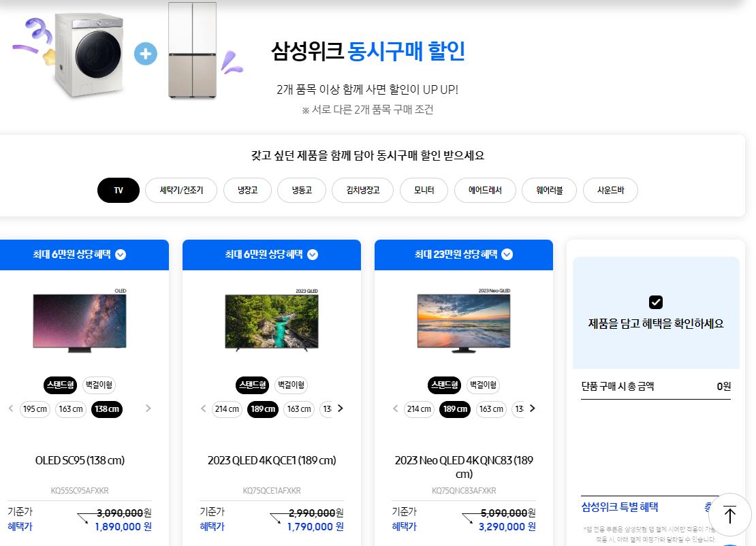Image resolution: width=756 pixels, height=546 pixels.
Task: Previous sizes arrow on QLED QCE1 card
Action: 204,408
